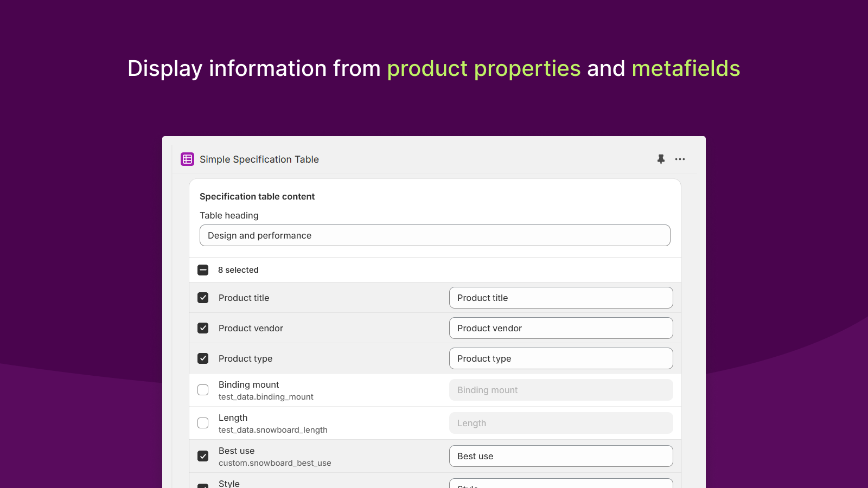Edit the Product title label field
Image resolution: width=868 pixels, height=488 pixels.
pos(561,298)
